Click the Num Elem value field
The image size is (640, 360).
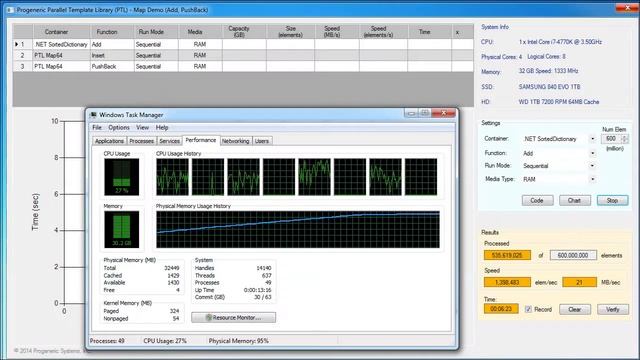tap(611, 139)
